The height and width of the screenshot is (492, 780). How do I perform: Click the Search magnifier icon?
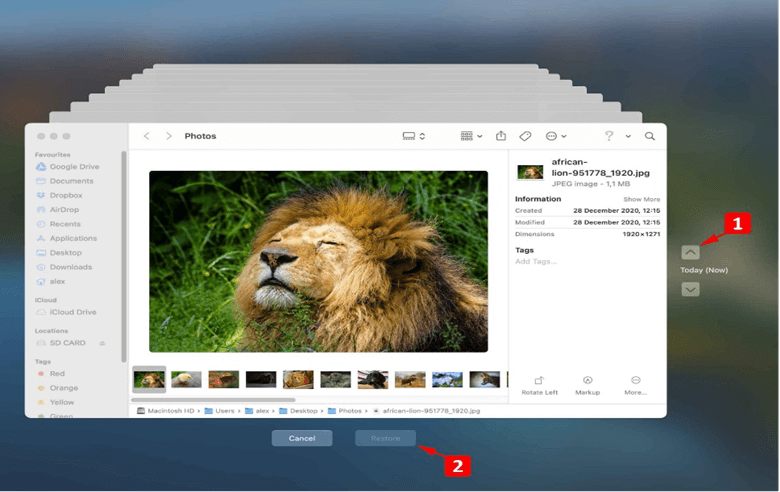pos(650,136)
